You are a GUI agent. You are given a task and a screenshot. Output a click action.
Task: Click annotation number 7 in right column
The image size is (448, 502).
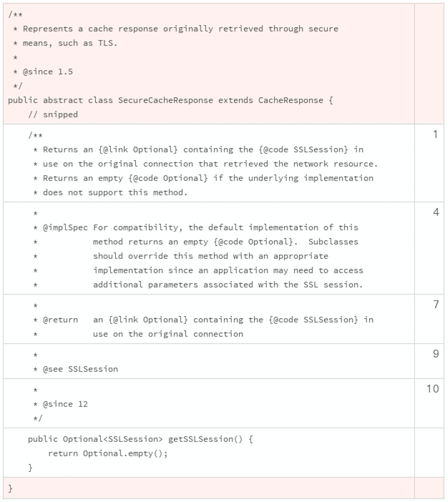tap(434, 305)
